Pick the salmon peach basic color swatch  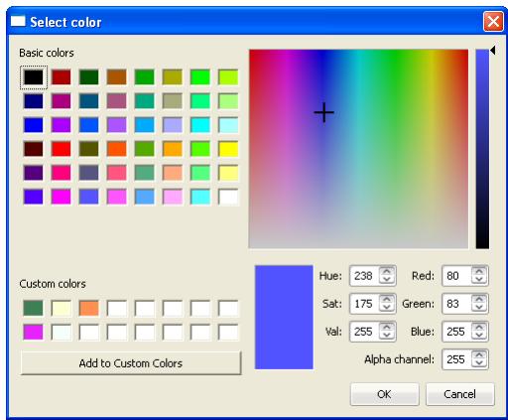tap(173, 173)
